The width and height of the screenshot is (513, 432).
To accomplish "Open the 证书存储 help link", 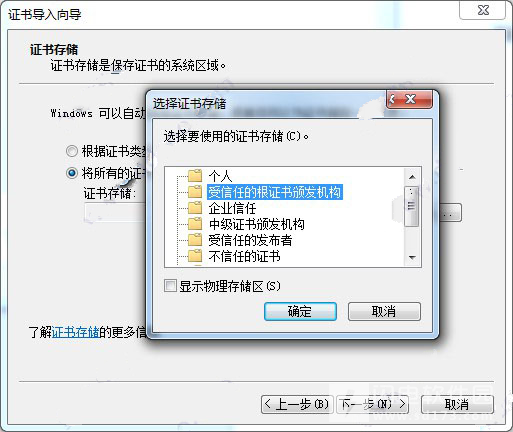I will tap(76, 332).
